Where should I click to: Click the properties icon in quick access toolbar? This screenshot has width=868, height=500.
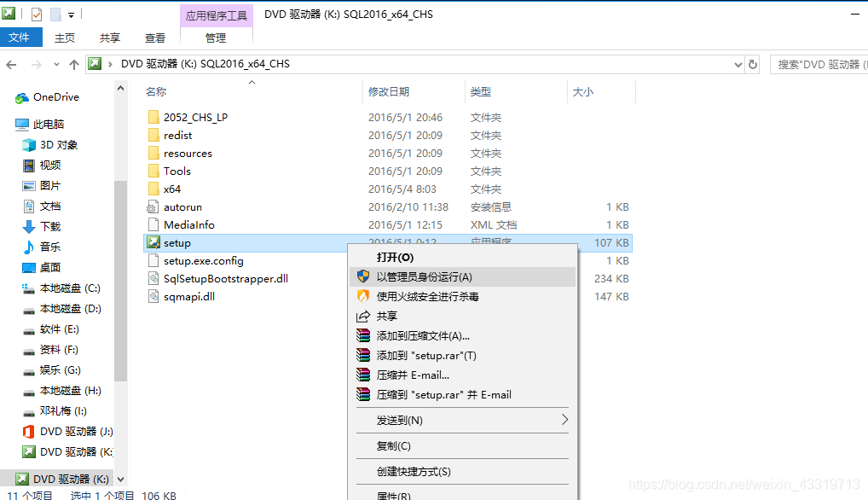pyautogui.click(x=37, y=15)
